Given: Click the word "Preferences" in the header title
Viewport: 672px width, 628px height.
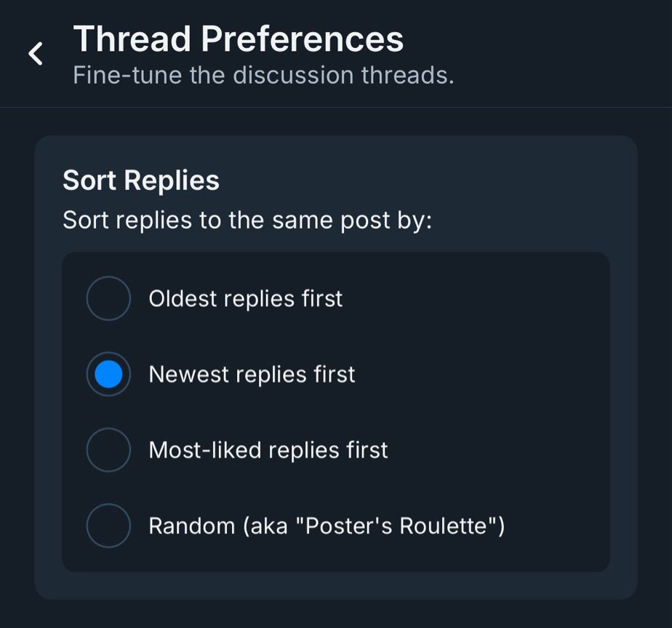Looking at the screenshot, I should coord(302,39).
